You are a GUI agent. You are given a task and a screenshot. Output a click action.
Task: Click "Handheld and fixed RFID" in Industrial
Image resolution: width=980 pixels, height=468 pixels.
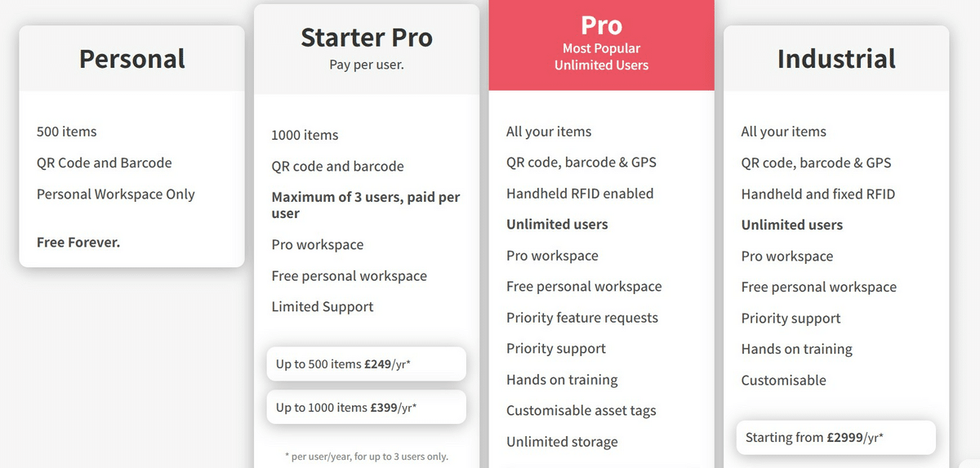click(x=817, y=194)
